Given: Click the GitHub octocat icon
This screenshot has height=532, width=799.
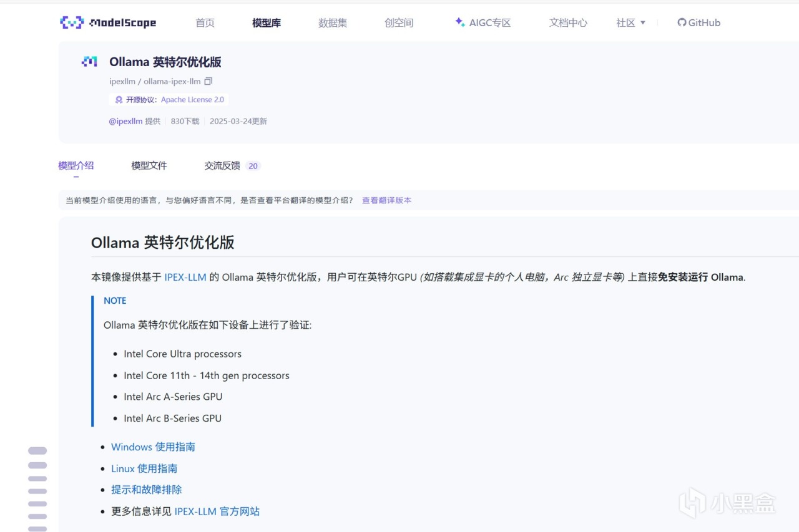Looking at the screenshot, I should point(682,22).
